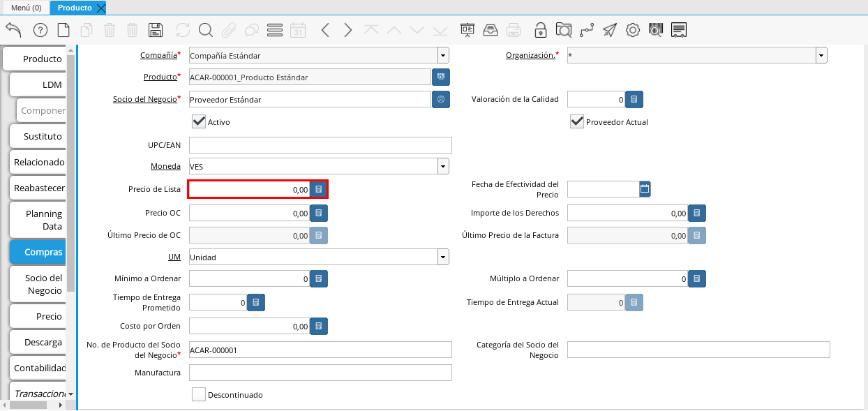
Task: Uncheck the Activo checkbox
Action: [199, 121]
